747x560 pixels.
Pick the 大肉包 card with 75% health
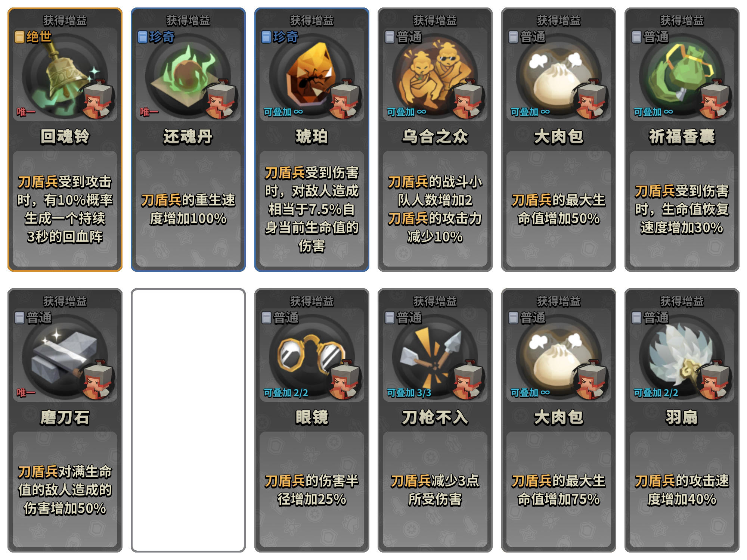pyautogui.click(x=558, y=420)
